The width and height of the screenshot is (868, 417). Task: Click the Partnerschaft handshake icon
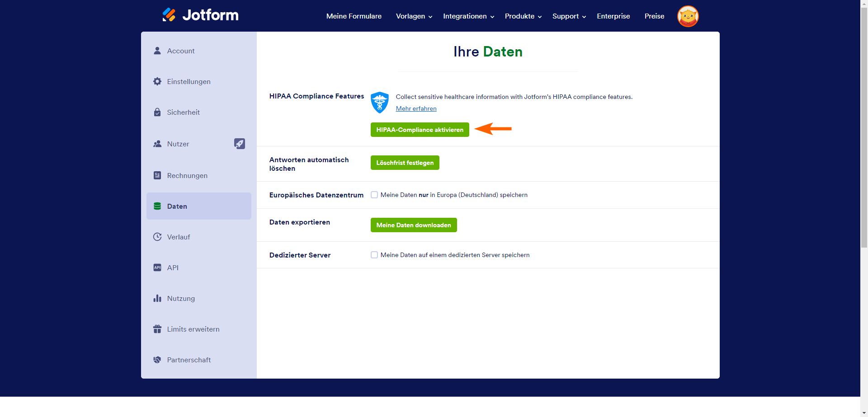157,360
